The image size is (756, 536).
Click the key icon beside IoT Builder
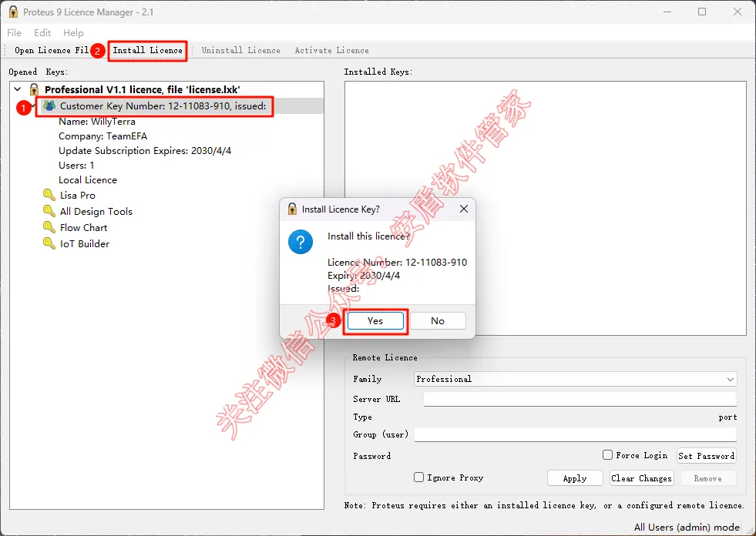[49, 243]
